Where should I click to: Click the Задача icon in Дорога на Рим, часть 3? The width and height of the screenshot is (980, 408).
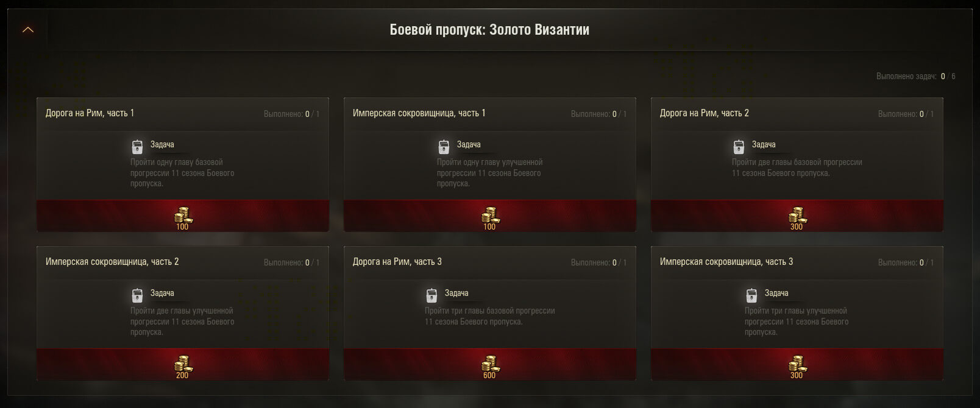point(431,295)
